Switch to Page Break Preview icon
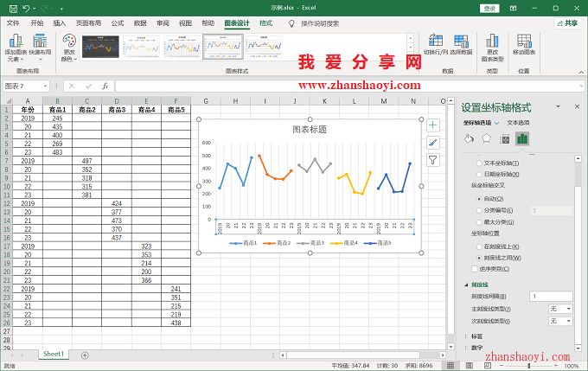Image resolution: width=588 pixels, height=371 pixels. point(487,365)
